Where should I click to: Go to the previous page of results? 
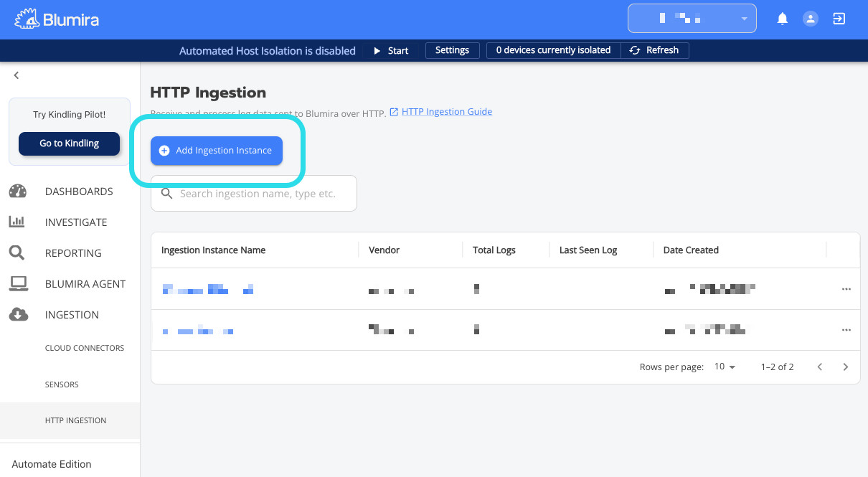[x=820, y=367]
